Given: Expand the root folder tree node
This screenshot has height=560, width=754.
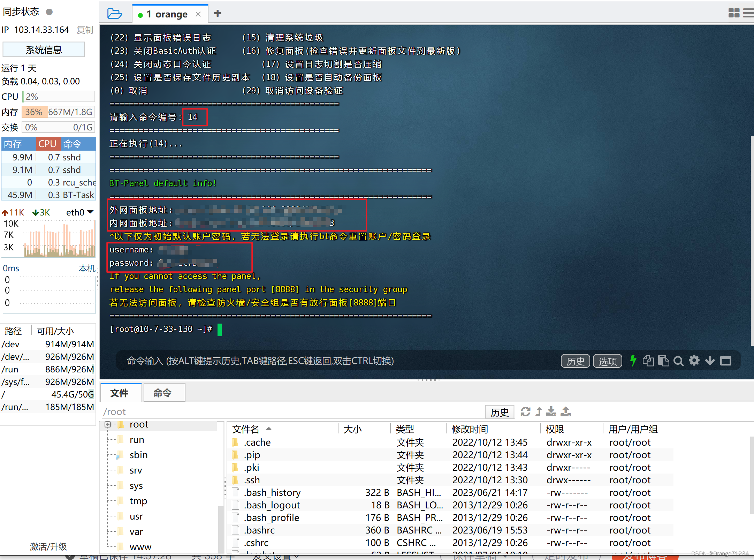Looking at the screenshot, I should pos(108,424).
